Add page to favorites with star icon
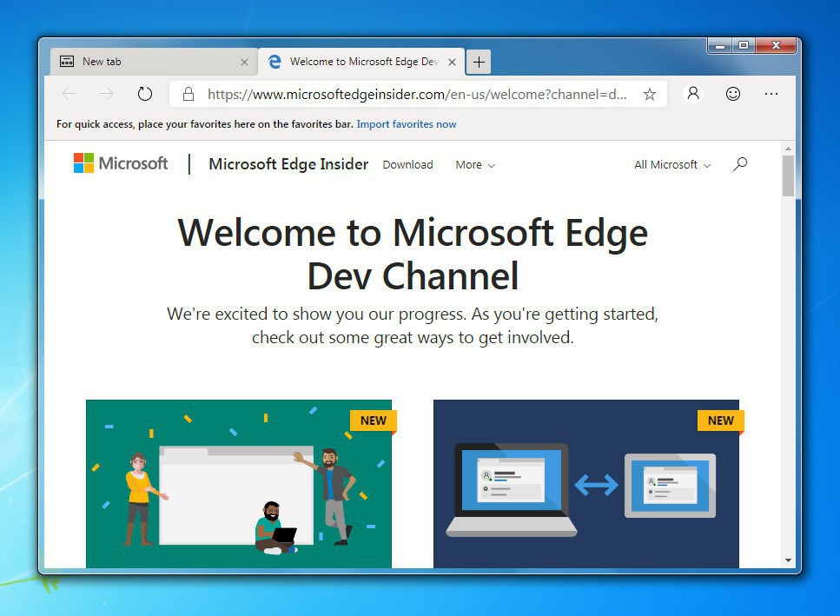840x616 pixels. pos(649,94)
